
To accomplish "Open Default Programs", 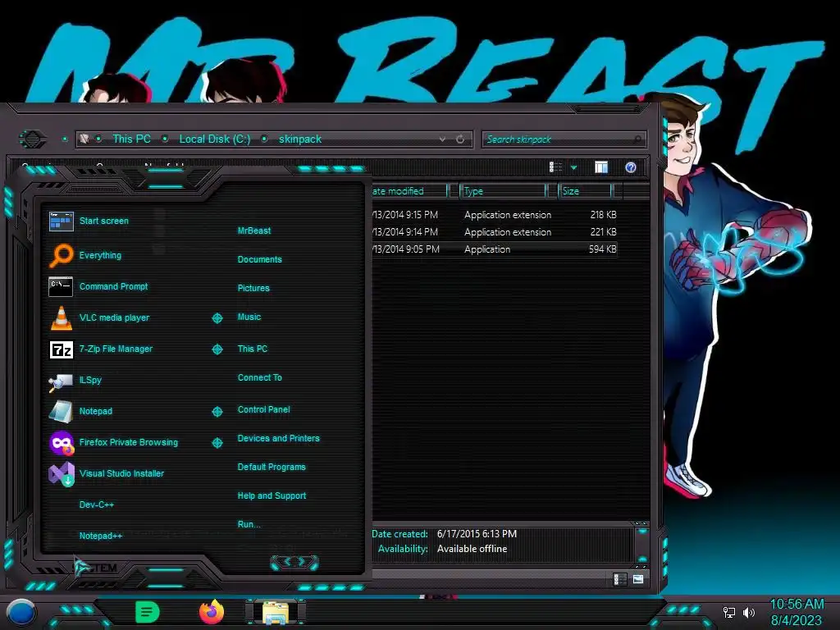I will (272, 467).
